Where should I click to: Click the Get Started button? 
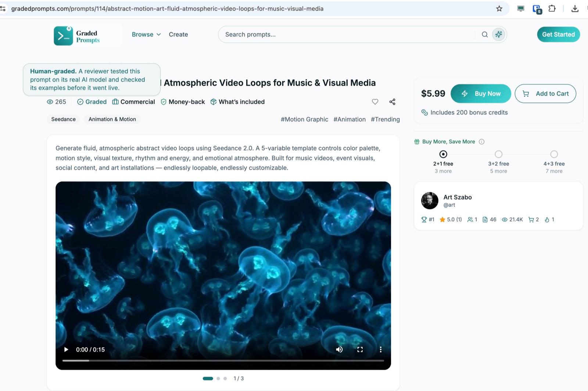coord(558,35)
